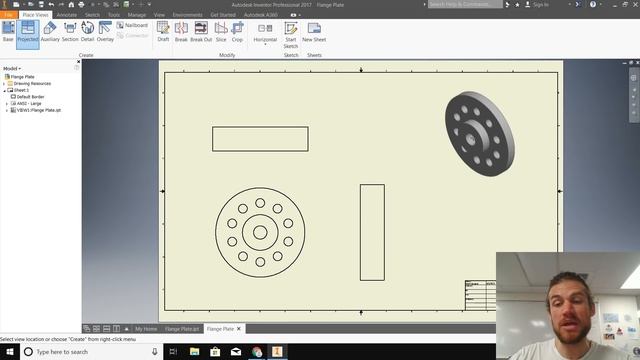Open the Manage ribbon tab
This screenshot has width=640, height=360.
[137, 15]
